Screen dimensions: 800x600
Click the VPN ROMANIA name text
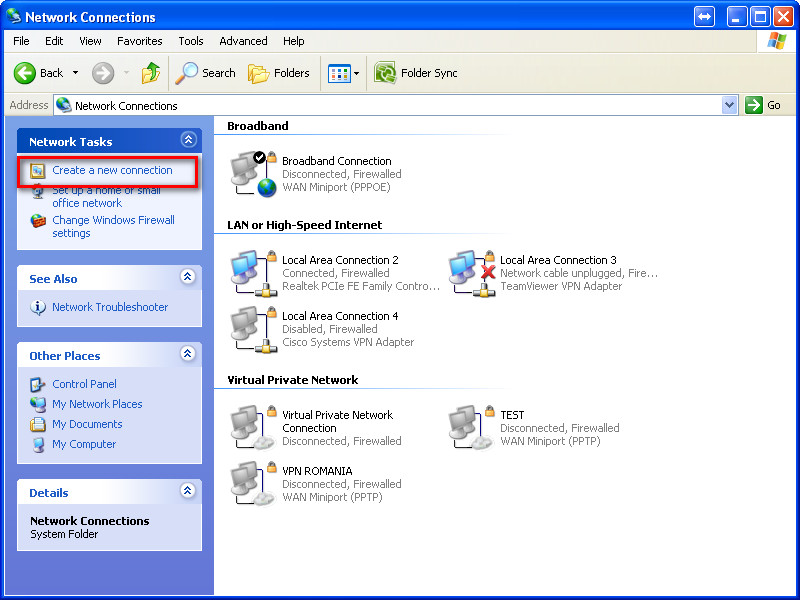pyautogui.click(x=317, y=471)
